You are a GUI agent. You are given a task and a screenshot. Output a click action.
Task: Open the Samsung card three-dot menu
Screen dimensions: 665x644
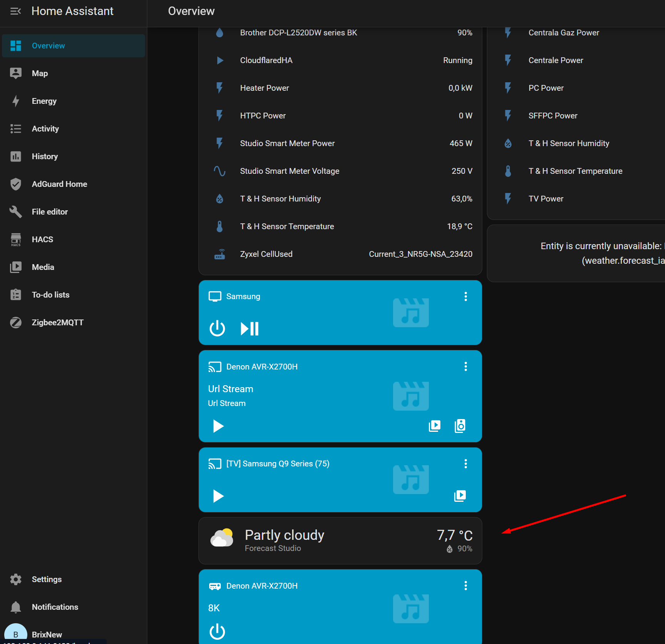(465, 296)
